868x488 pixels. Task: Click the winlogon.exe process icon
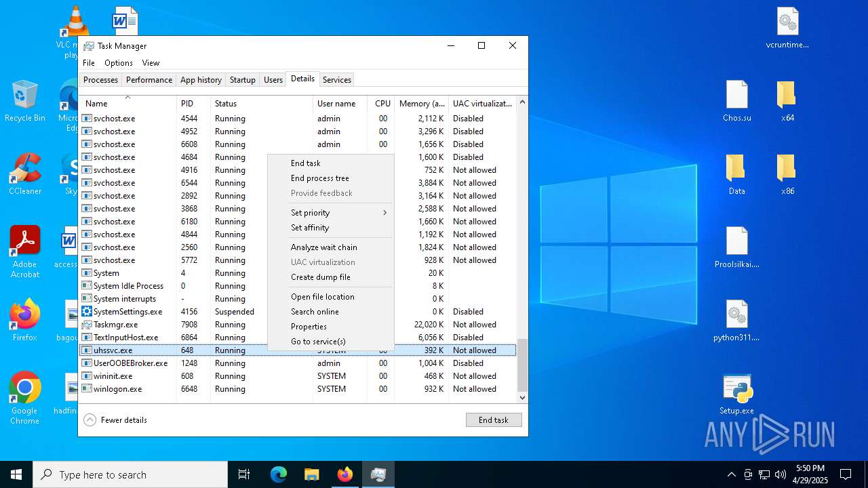pyautogui.click(x=87, y=389)
